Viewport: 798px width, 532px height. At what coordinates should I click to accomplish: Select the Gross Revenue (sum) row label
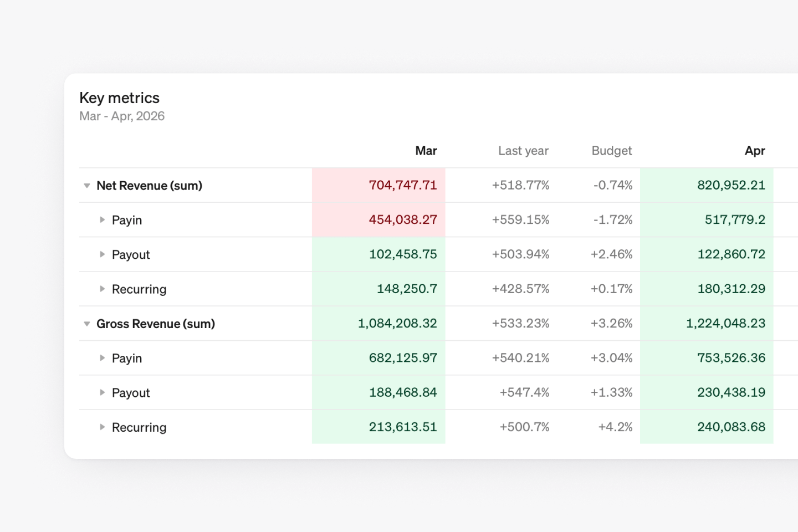point(156,324)
